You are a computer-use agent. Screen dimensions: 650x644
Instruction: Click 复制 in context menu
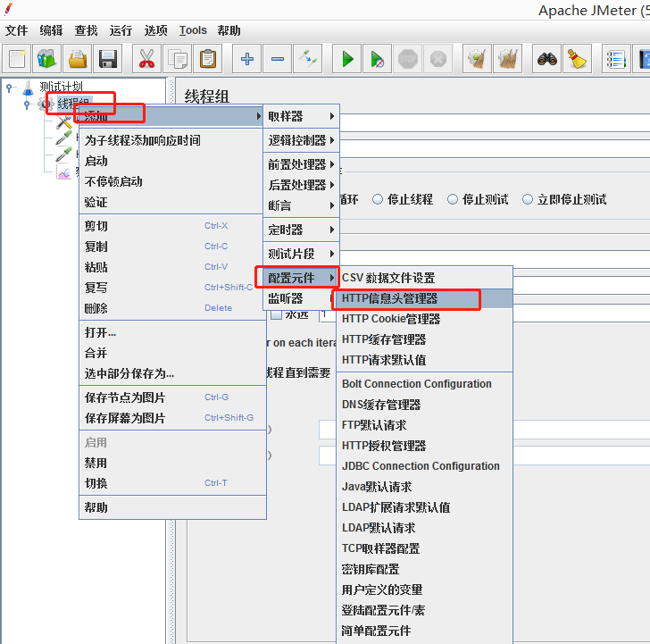click(x=172, y=247)
